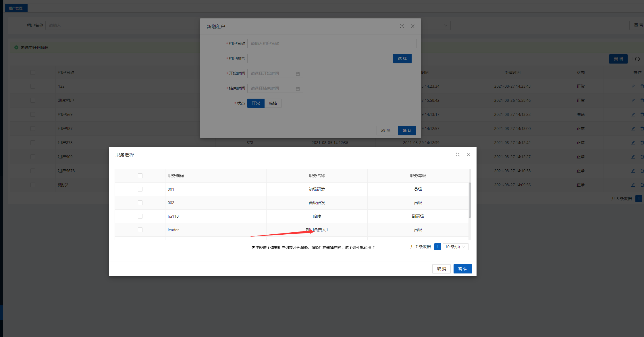The height and width of the screenshot is (337, 644).
Task: Toggle the select-all checkbox in 职务 table header
Action: 140,176
